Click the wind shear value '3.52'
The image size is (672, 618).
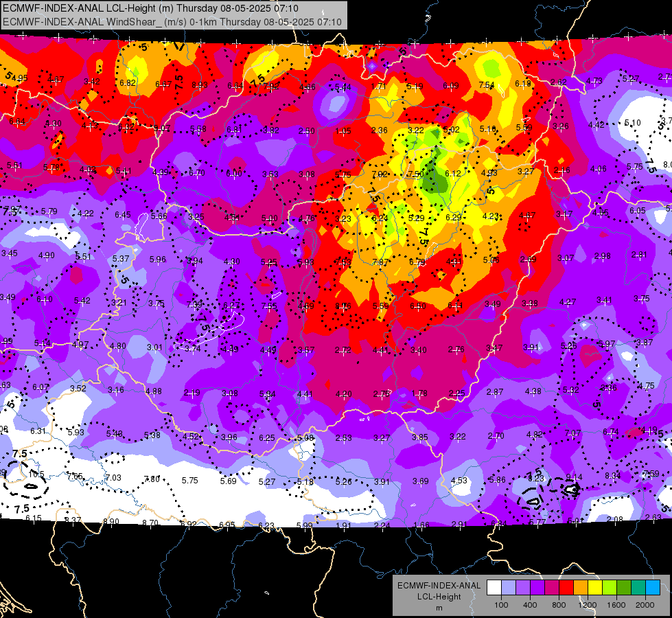78,389
